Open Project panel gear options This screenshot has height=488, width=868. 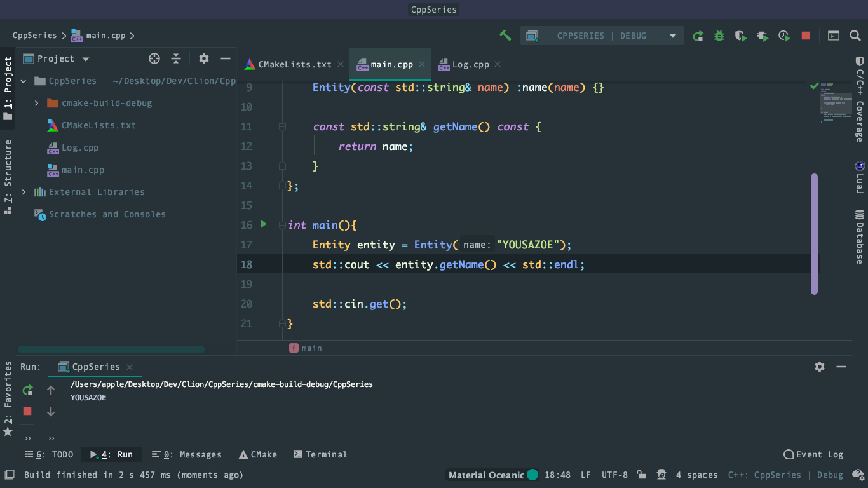[204, 58]
